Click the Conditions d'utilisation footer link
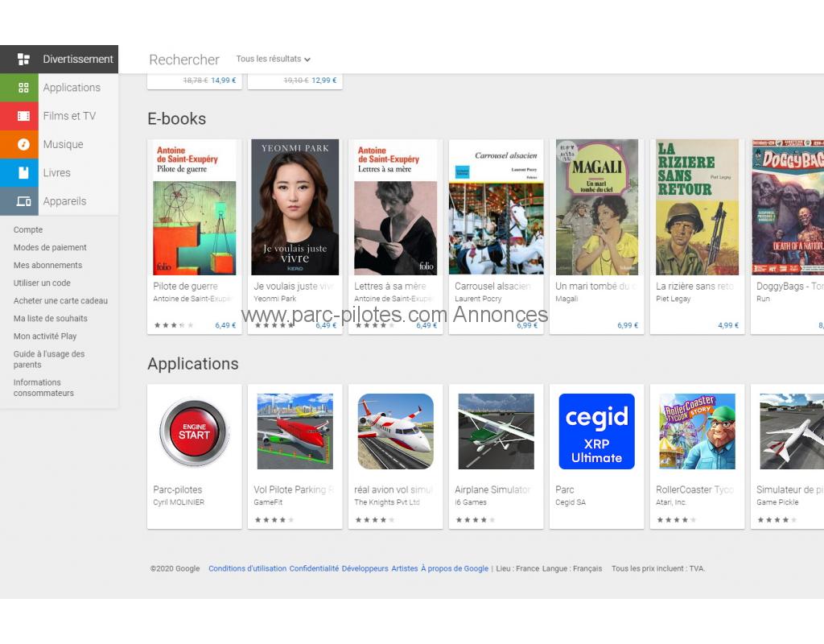The width and height of the screenshot is (824, 644). coord(247,568)
